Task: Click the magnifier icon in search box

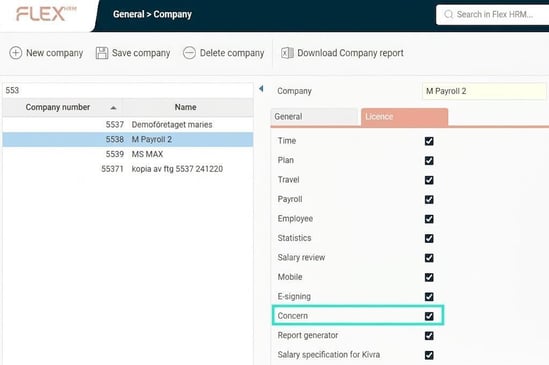Action: click(448, 14)
